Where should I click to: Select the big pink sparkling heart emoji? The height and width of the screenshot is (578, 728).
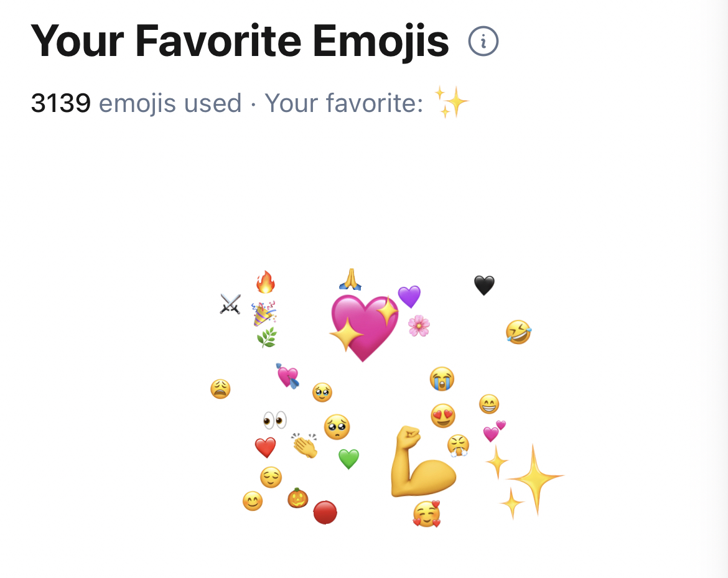point(364,327)
